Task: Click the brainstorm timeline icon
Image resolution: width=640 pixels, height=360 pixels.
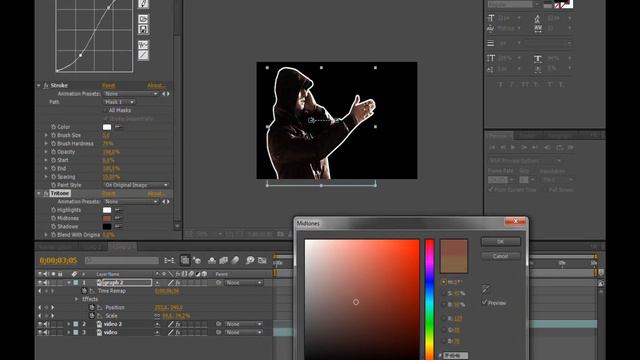Action: [x=250, y=260]
